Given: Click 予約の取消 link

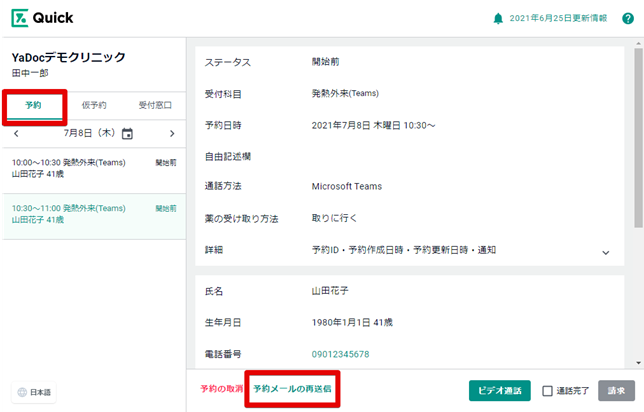Looking at the screenshot, I should (221, 388).
